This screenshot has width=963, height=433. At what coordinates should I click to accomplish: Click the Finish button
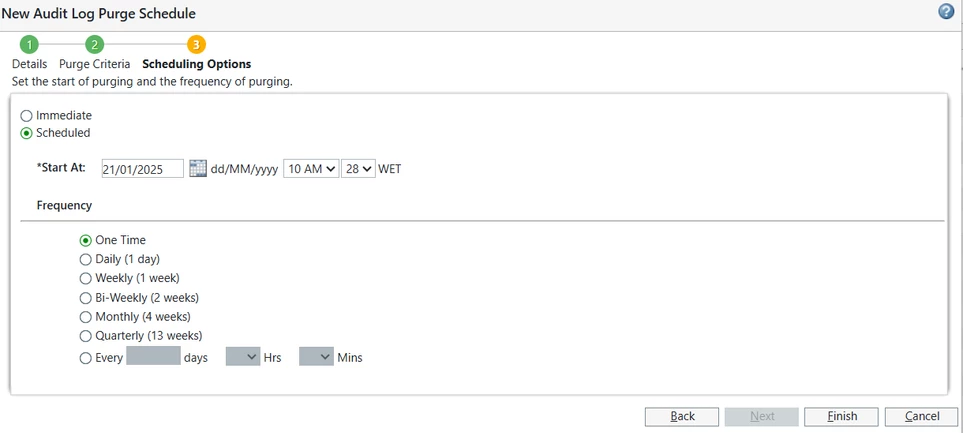pos(841,416)
